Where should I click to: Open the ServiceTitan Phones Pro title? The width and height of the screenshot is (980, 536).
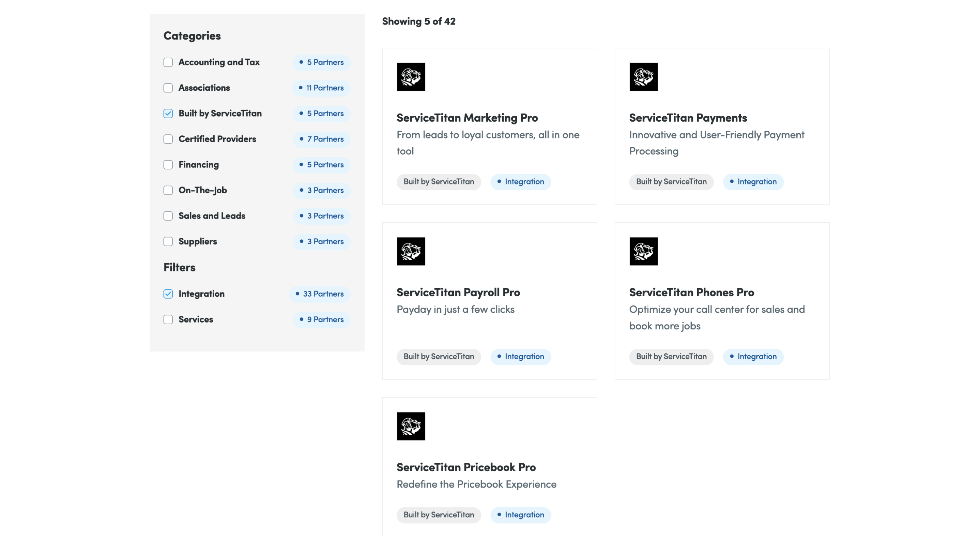tap(691, 292)
